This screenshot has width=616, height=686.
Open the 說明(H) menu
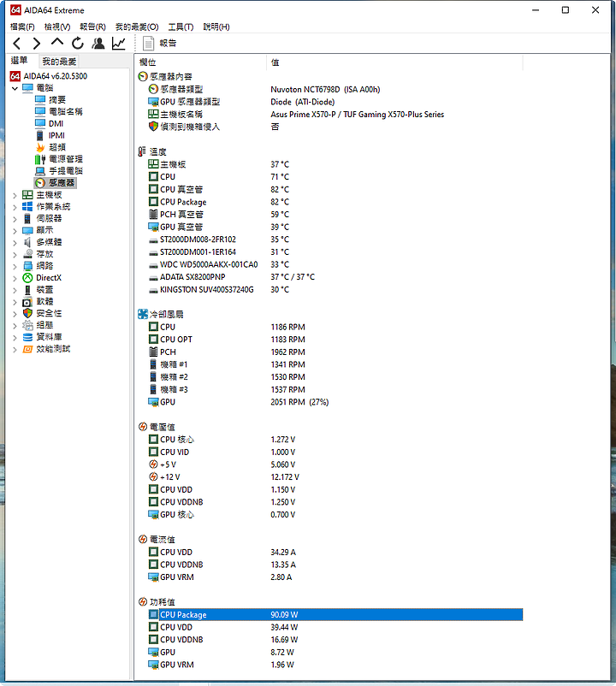[216, 27]
